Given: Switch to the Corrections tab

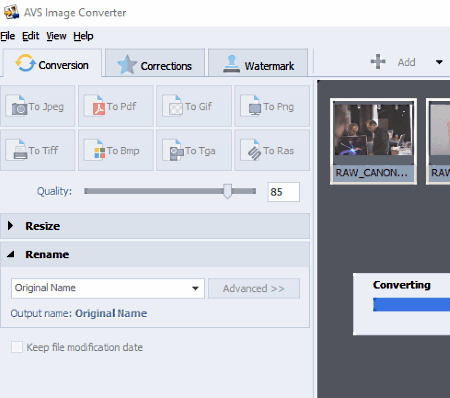Looking at the screenshot, I should tap(155, 63).
